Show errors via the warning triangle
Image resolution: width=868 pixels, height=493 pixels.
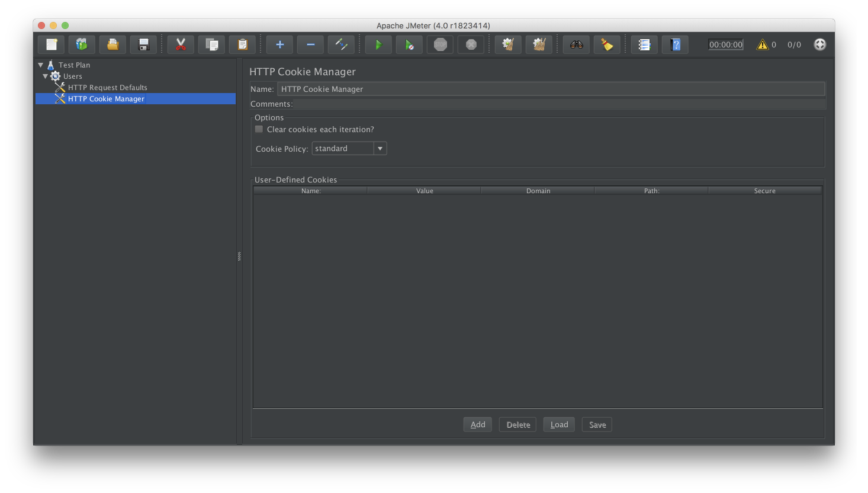[763, 44]
